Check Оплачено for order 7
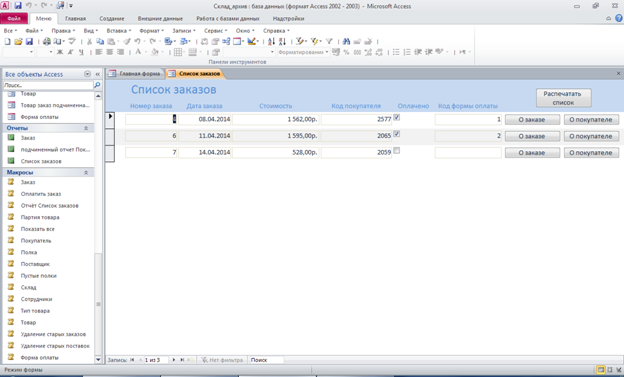The height and width of the screenshot is (377, 624). tap(396, 151)
